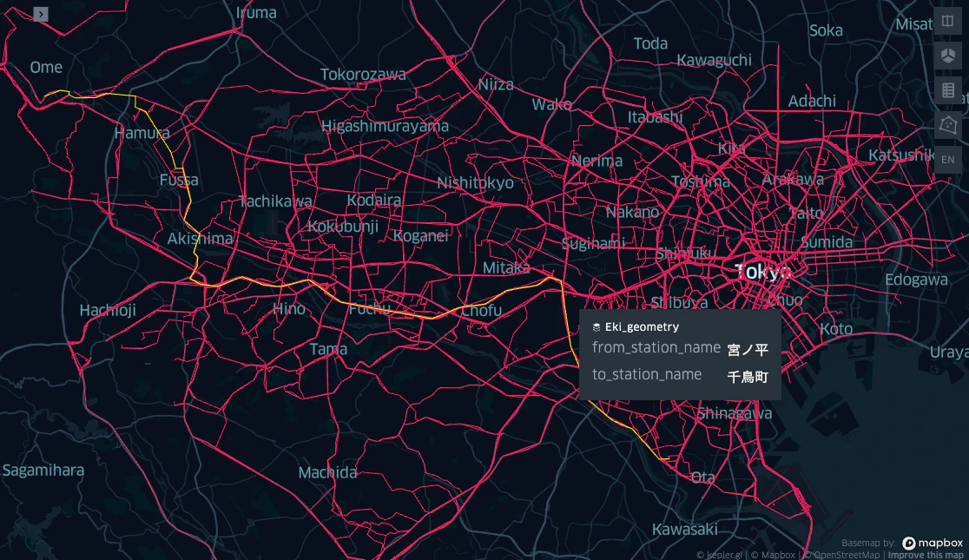Open the © OpenStreetMap attribution link
The width and height of the screenshot is (969, 560).
pos(841,555)
